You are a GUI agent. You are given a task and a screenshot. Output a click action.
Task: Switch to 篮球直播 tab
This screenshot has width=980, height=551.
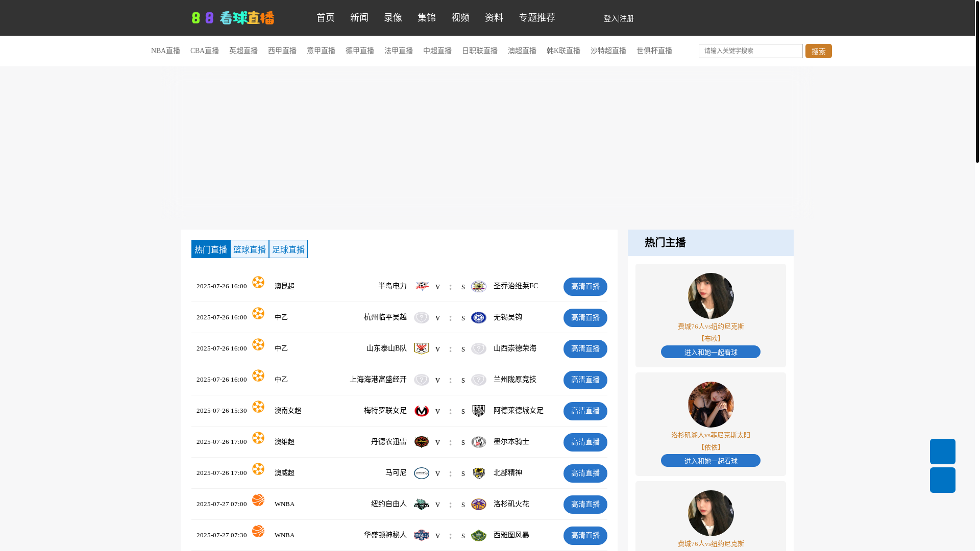250,249
